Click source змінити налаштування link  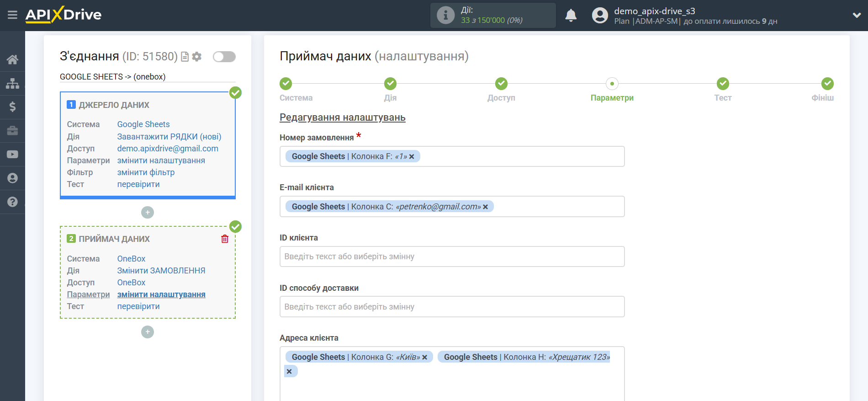point(161,160)
